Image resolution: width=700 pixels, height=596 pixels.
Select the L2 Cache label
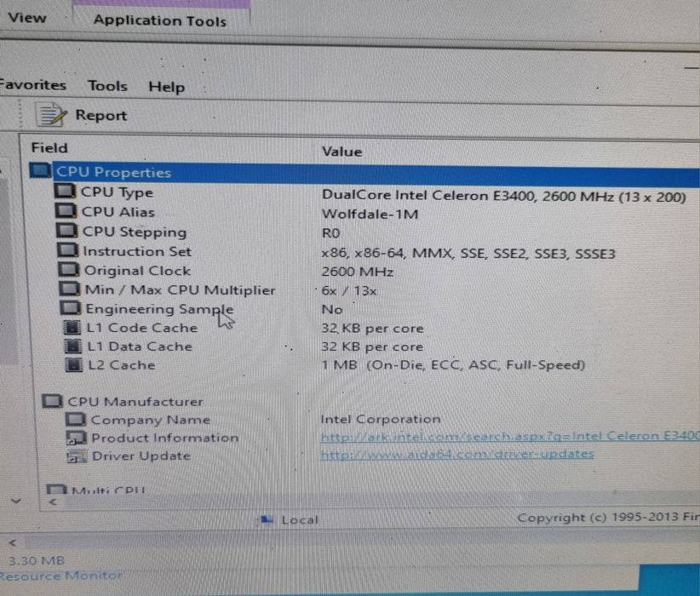coord(122,365)
